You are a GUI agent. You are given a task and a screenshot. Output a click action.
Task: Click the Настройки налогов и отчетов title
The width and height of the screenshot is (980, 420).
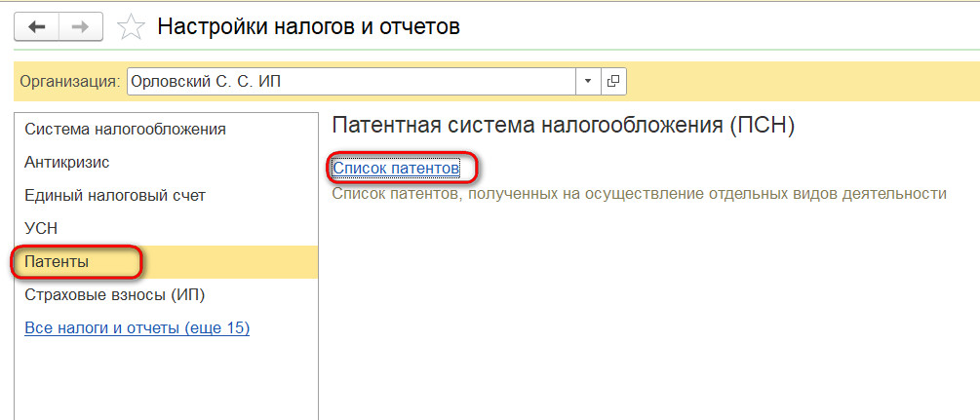[309, 27]
